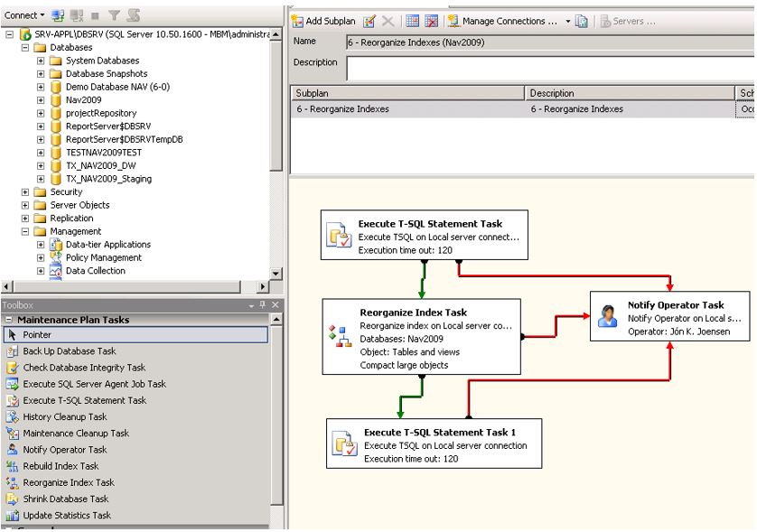This screenshot has height=532, width=757.
Task: Click the Remove Schedule calendar icon
Action: pos(431,21)
